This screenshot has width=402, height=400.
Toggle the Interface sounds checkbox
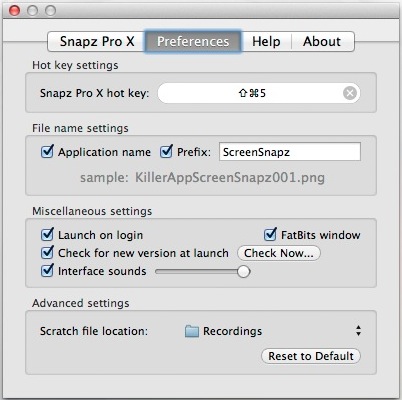pyautogui.click(x=47, y=271)
